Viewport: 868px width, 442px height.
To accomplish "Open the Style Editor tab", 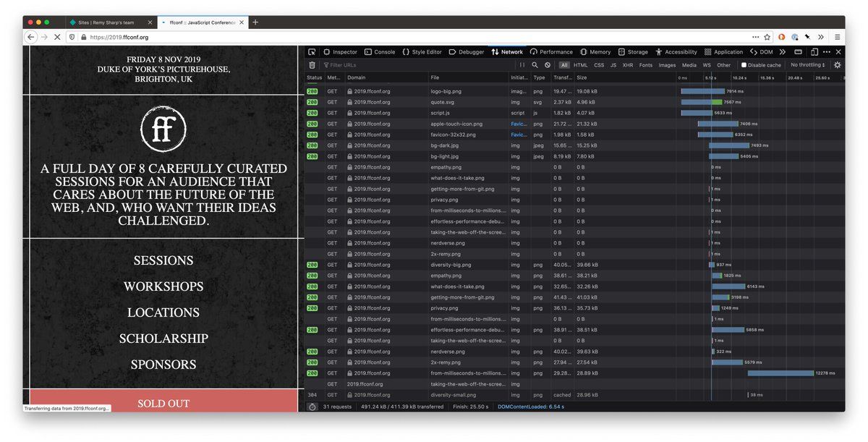I will coord(422,52).
